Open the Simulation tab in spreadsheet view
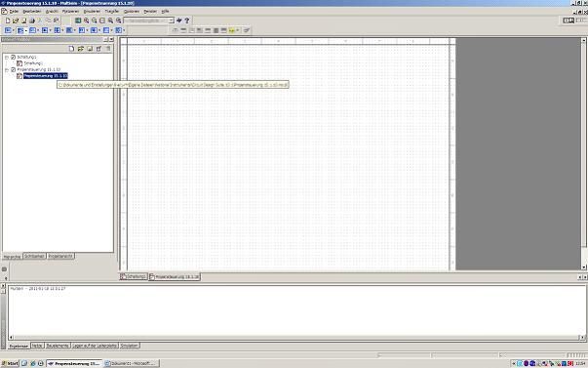 pos(130,346)
